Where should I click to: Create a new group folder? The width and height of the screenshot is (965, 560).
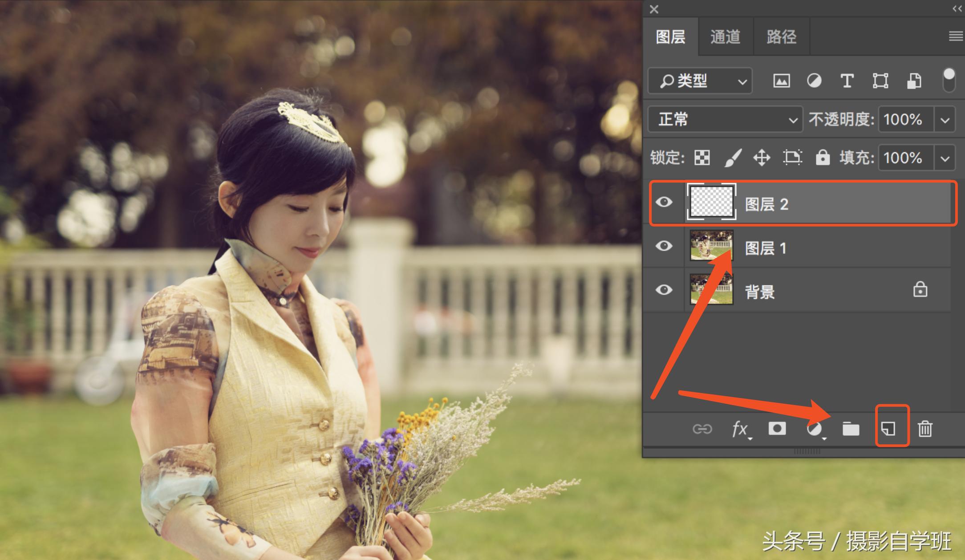tap(850, 429)
